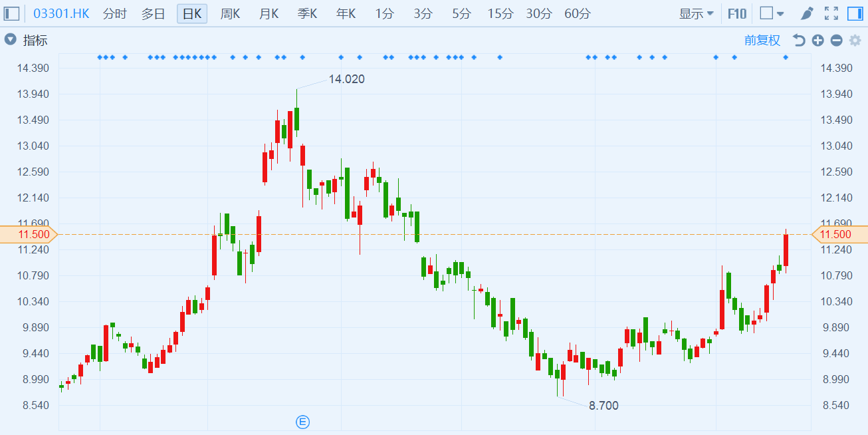Expand the 指标 indicator dropdown arrow
Screen dimensions: 868x435
[x=10, y=40]
